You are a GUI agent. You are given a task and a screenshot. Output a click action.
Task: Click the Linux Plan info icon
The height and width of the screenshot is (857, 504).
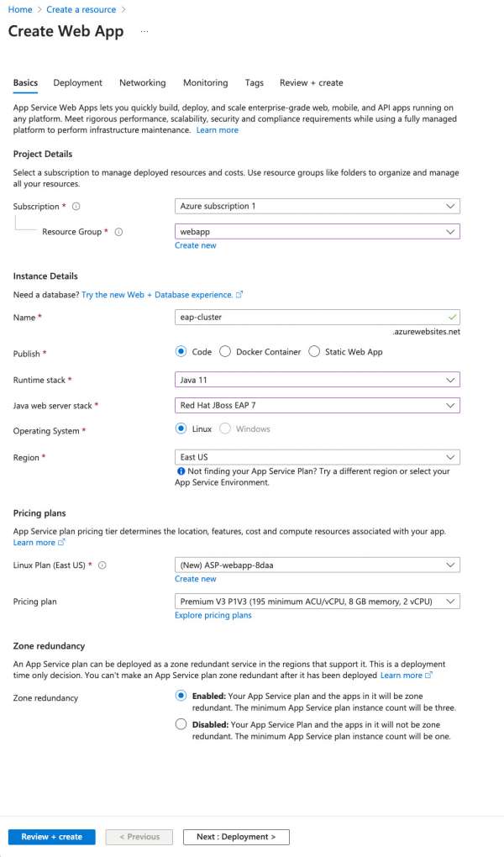point(102,565)
